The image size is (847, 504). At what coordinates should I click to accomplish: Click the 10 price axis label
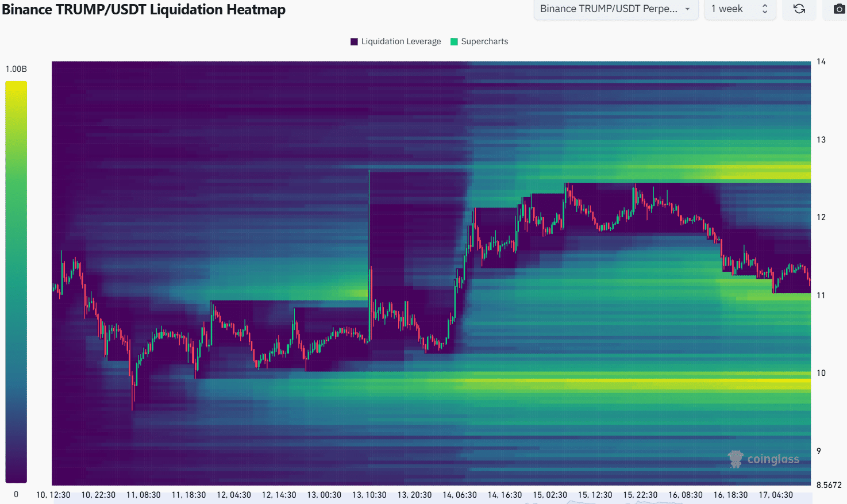click(x=821, y=373)
